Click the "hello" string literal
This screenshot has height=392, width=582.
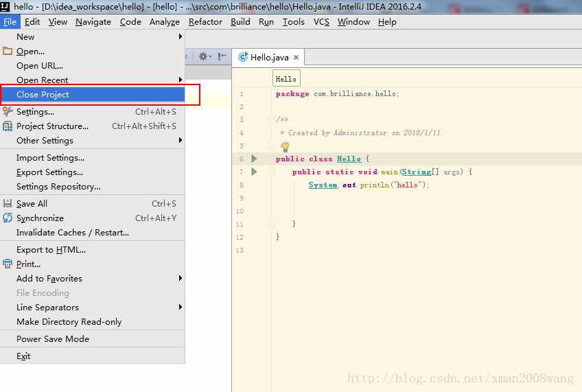click(408, 185)
